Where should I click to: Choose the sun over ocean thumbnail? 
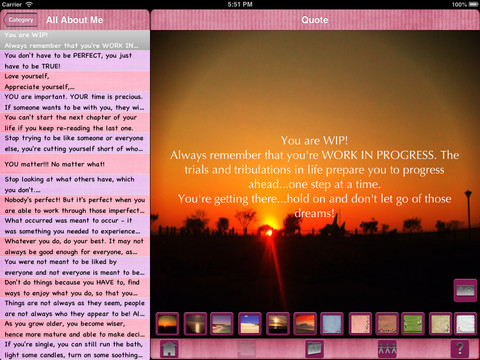click(x=278, y=323)
